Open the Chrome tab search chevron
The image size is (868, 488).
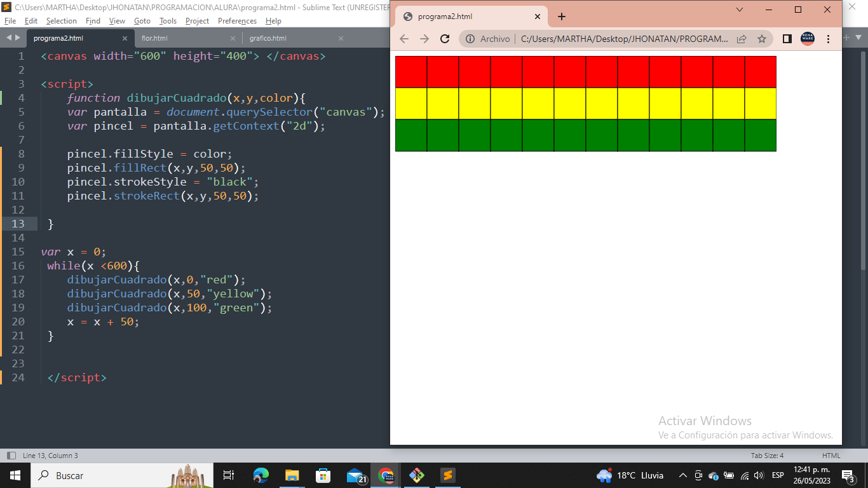coord(740,10)
